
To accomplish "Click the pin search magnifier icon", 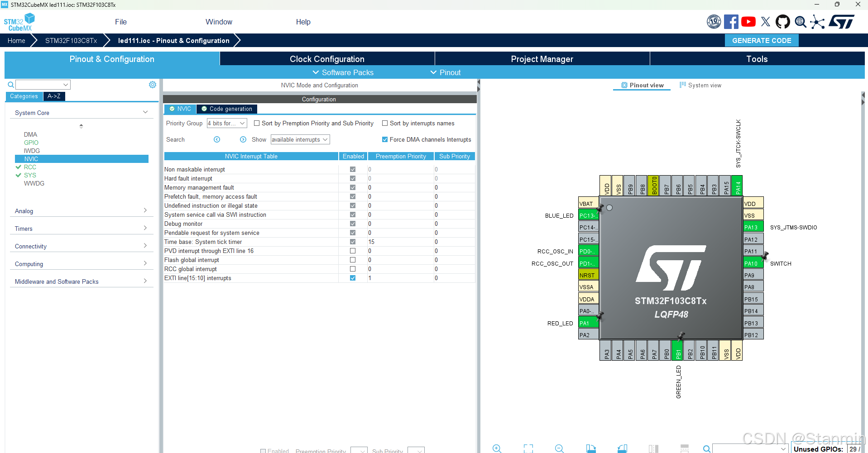I will (707, 449).
